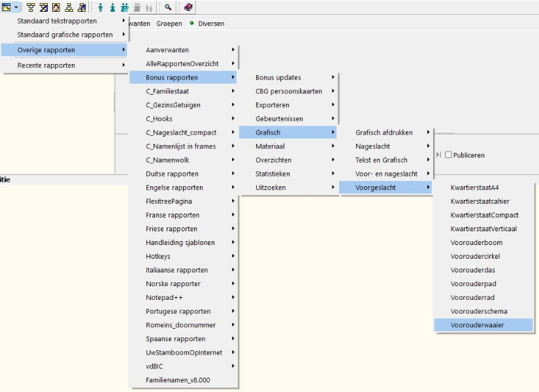This screenshot has width=539, height=392.
Task: Select Voorouderwaaier from the Voorgeslacht submenu
Action: [x=477, y=325]
